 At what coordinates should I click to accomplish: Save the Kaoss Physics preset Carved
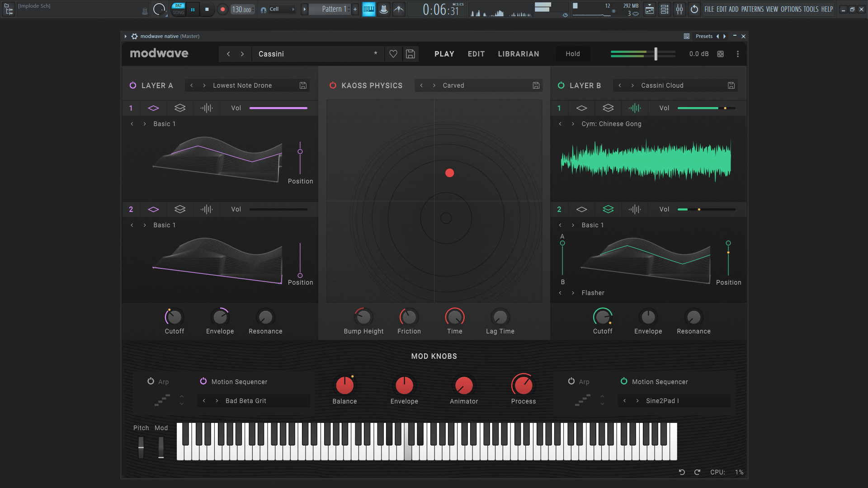coord(536,85)
